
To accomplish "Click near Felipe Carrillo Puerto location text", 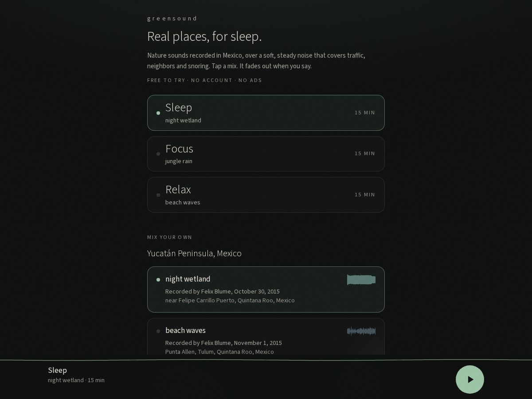I will pos(230,300).
